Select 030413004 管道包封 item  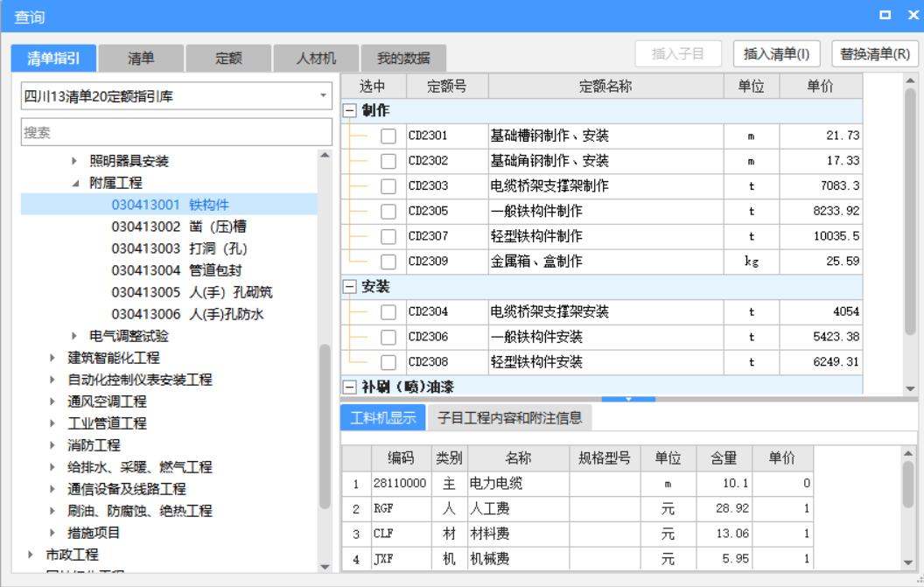[x=177, y=270]
